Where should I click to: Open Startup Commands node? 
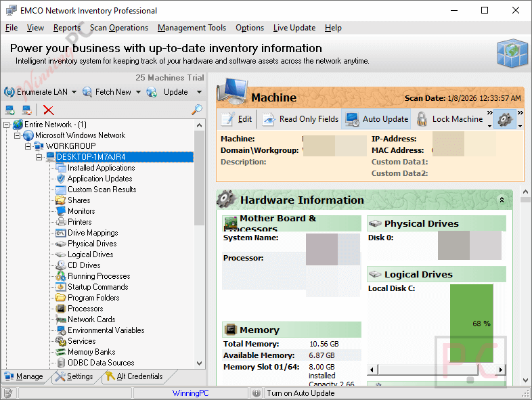coord(97,287)
